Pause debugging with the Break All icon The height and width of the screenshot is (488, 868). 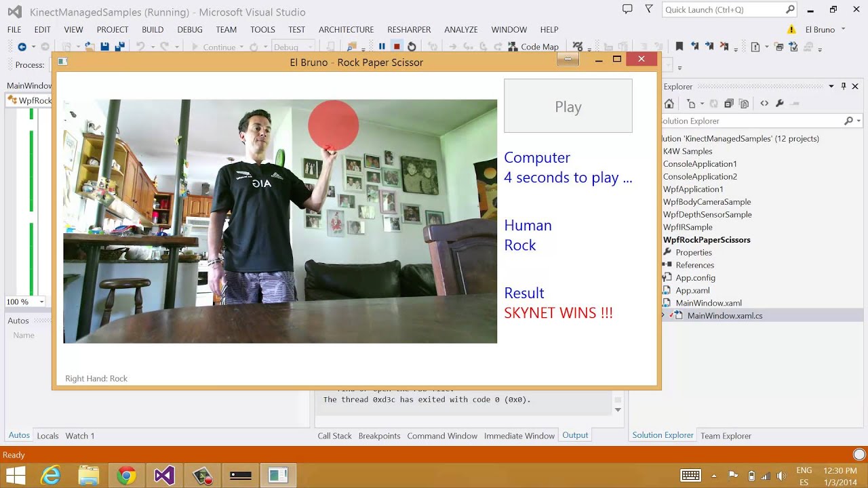[x=382, y=47]
